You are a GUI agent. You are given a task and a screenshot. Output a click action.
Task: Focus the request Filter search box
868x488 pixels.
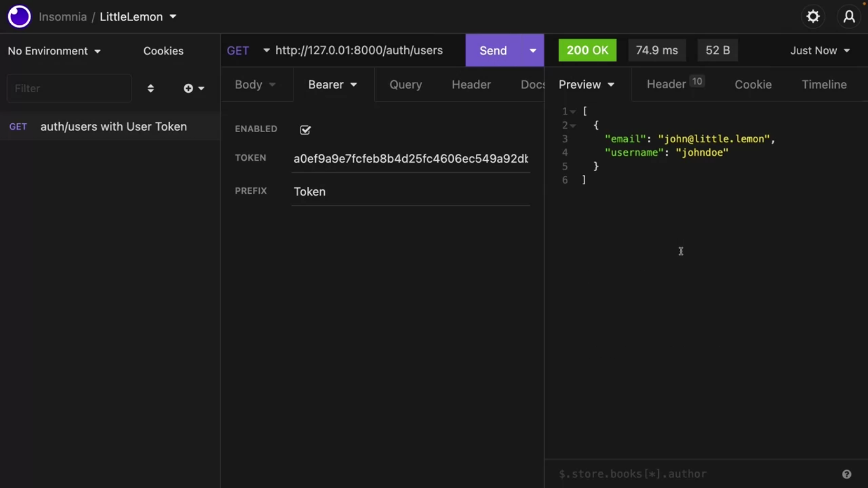69,88
